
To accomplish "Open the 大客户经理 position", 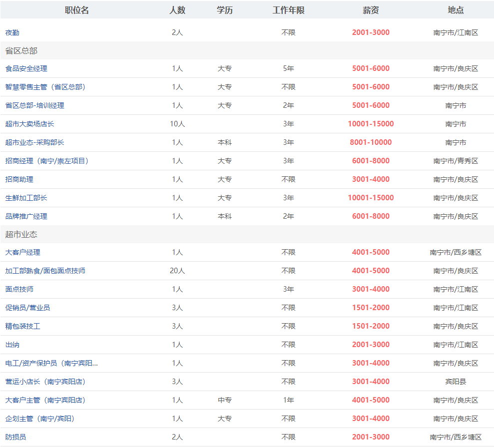I will point(23,252).
